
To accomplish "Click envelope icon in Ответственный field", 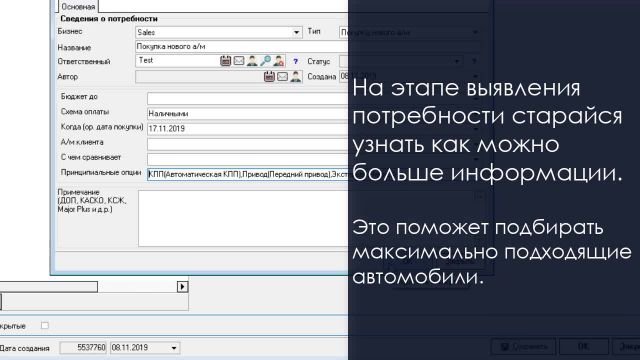I will click(x=239, y=61).
